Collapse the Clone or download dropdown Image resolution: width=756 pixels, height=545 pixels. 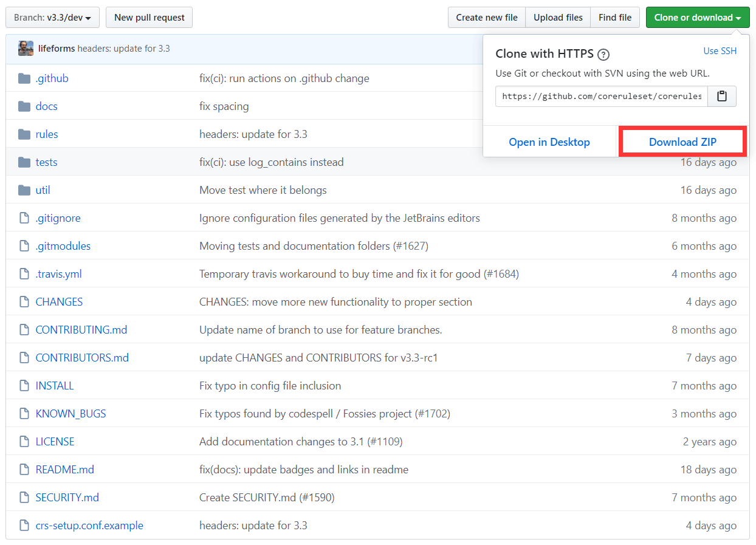pyautogui.click(x=697, y=18)
